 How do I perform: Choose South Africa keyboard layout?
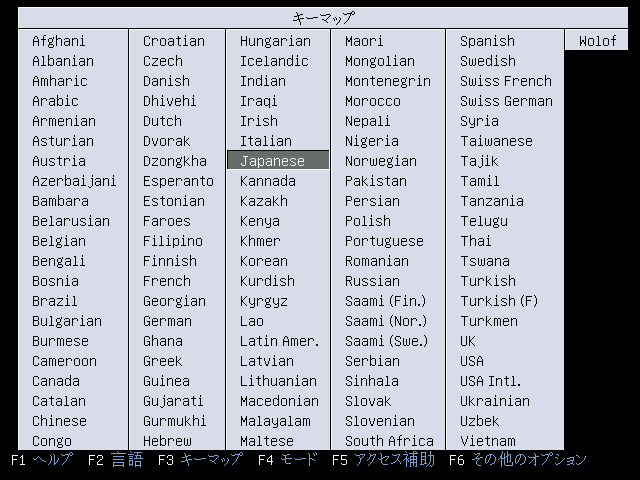pyautogui.click(x=389, y=441)
